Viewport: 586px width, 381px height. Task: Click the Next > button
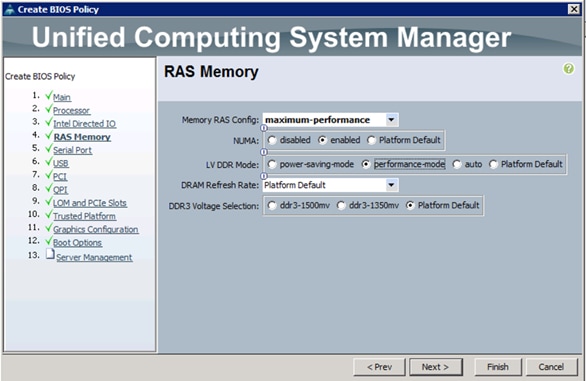click(436, 367)
